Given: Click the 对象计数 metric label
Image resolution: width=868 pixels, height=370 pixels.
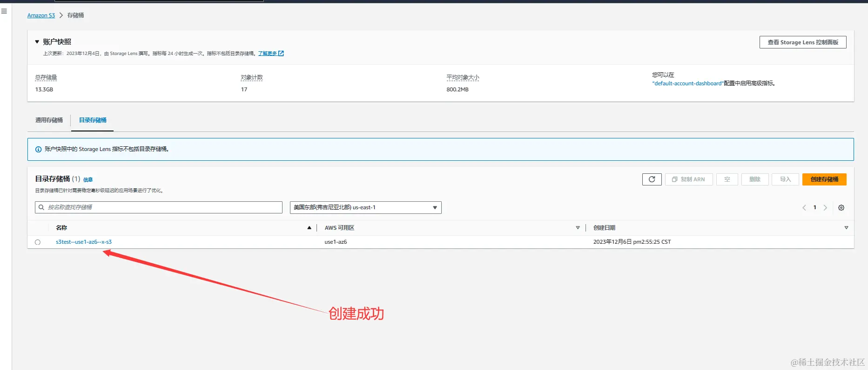Looking at the screenshot, I should pyautogui.click(x=252, y=77).
